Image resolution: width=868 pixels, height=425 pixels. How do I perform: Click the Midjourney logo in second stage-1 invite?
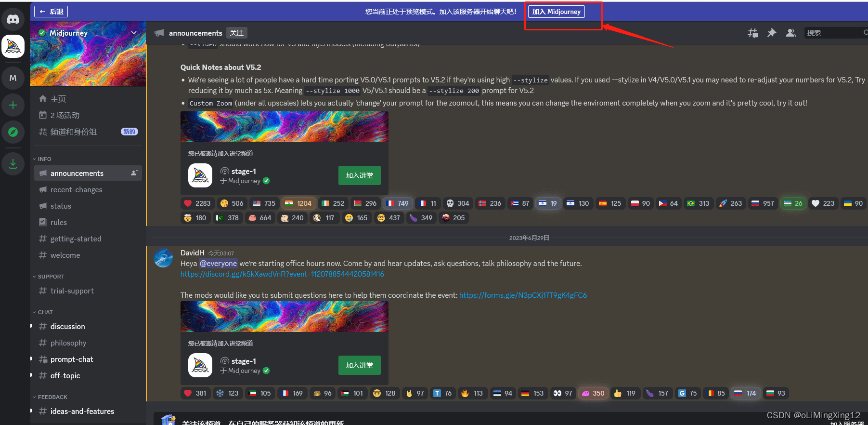tap(200, 365)
